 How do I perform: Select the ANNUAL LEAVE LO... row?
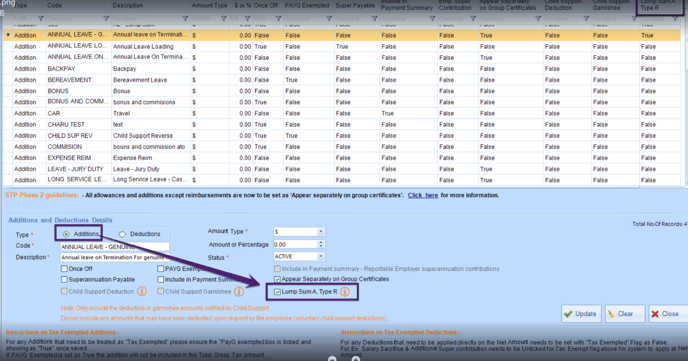(x=342, y=46)
